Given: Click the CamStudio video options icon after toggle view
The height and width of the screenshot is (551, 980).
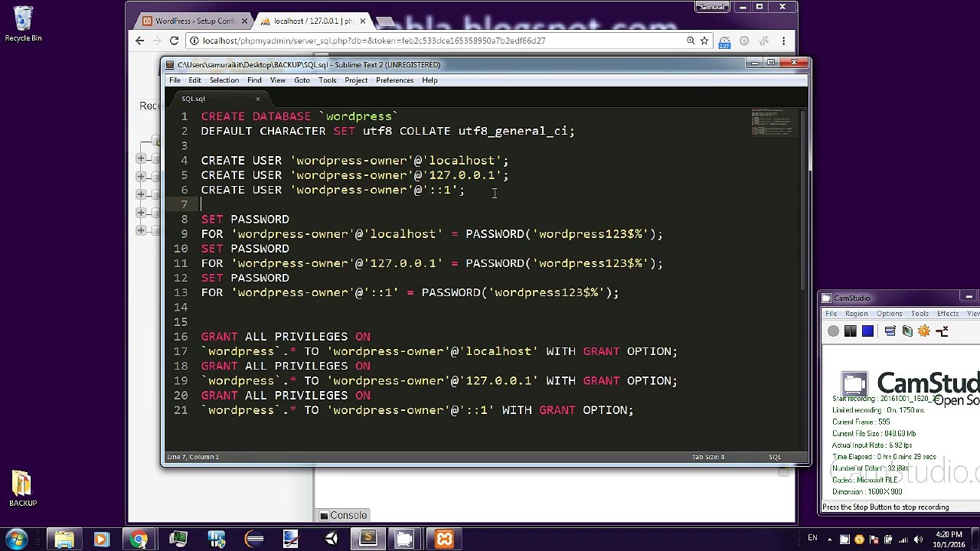Looking at the screenshot, I should click(x=907, y=331).
